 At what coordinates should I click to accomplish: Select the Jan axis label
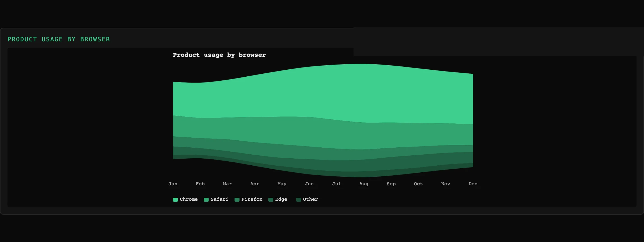[173, 184]
